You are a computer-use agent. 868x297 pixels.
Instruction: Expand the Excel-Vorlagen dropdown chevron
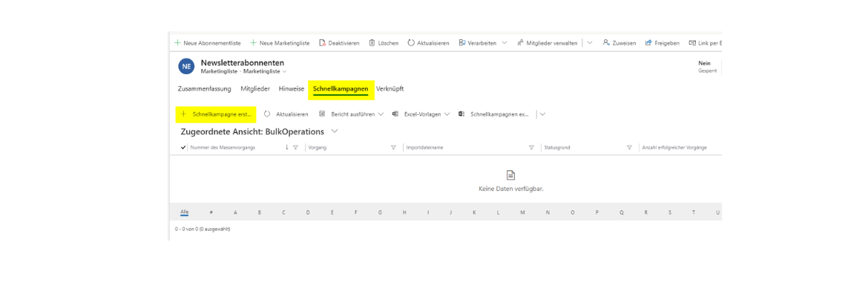(x=447, y=114)
